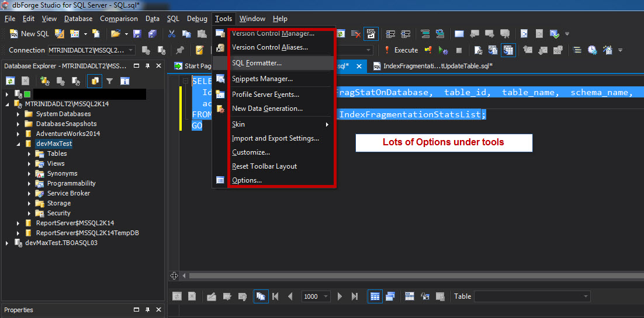Open the Connection combo box
The image size is (644, 318).
pos(92,50)
